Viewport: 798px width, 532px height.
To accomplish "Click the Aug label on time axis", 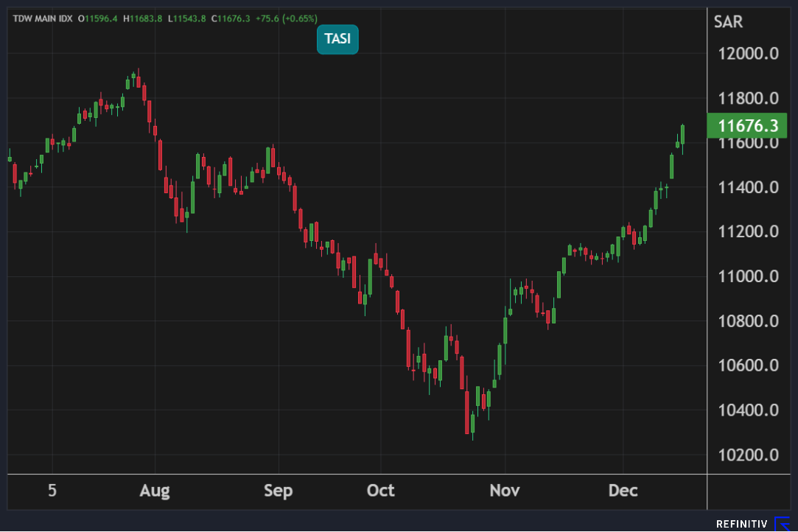I will click(x=155, y=491).
